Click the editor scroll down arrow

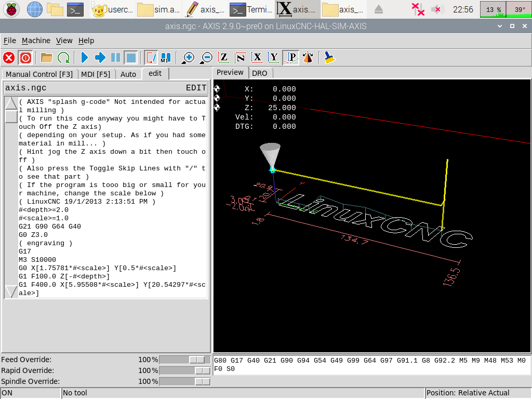[x=11, y=292]
